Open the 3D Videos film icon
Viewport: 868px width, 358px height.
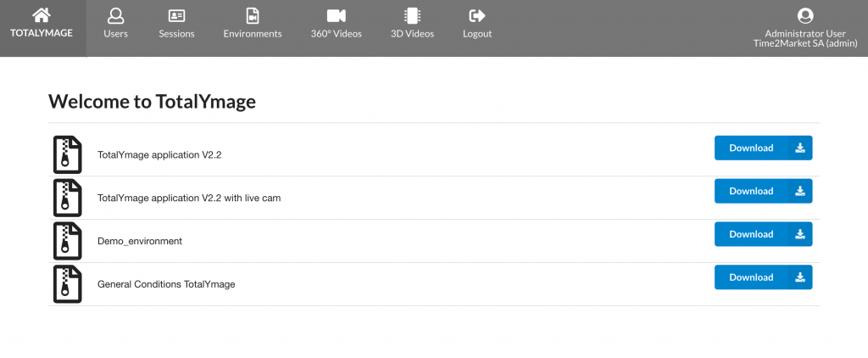412,15
